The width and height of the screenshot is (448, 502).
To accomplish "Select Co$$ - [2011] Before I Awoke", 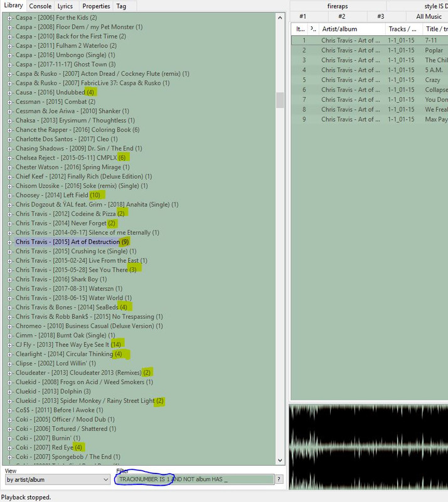I will 60,410.
